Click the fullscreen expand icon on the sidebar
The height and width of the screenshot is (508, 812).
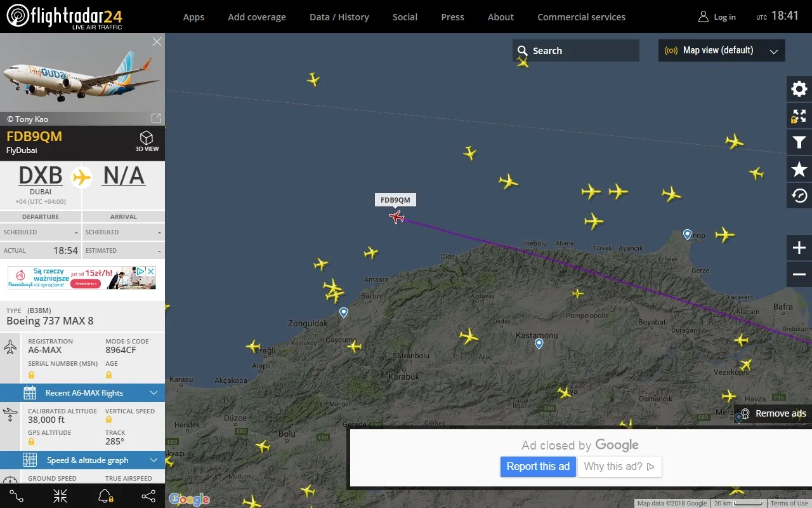798,116
